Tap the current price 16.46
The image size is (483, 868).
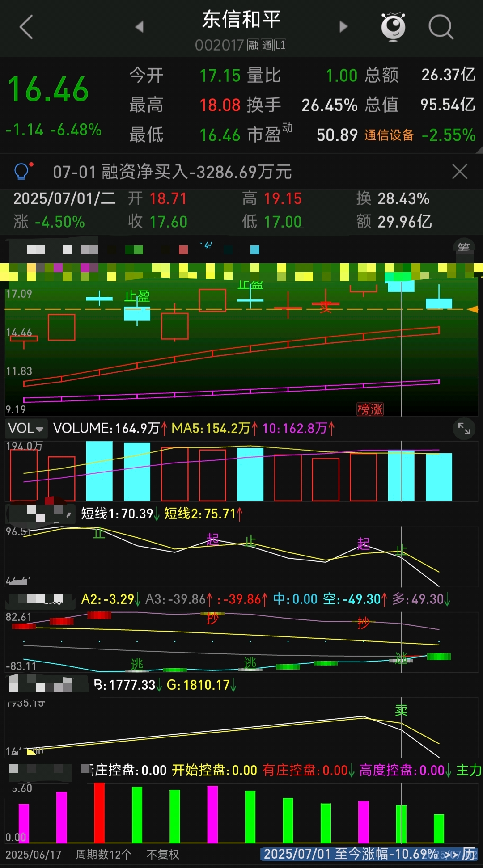[48, 89]
